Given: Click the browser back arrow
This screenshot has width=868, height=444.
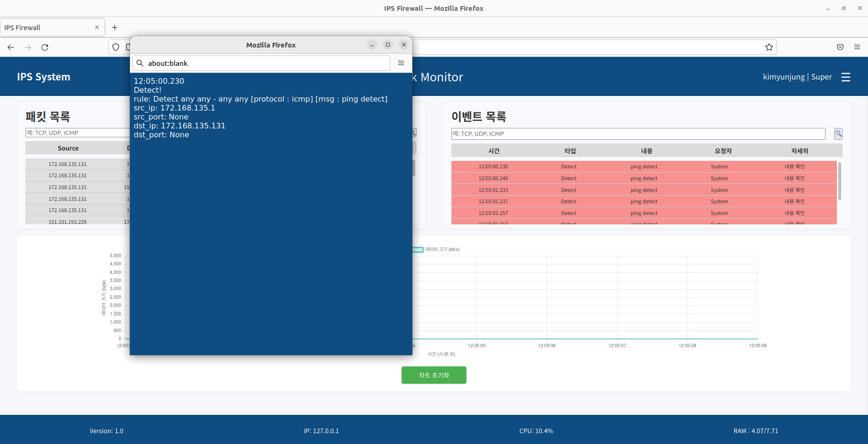Looking at the screenshot, I should click(11, 47).
